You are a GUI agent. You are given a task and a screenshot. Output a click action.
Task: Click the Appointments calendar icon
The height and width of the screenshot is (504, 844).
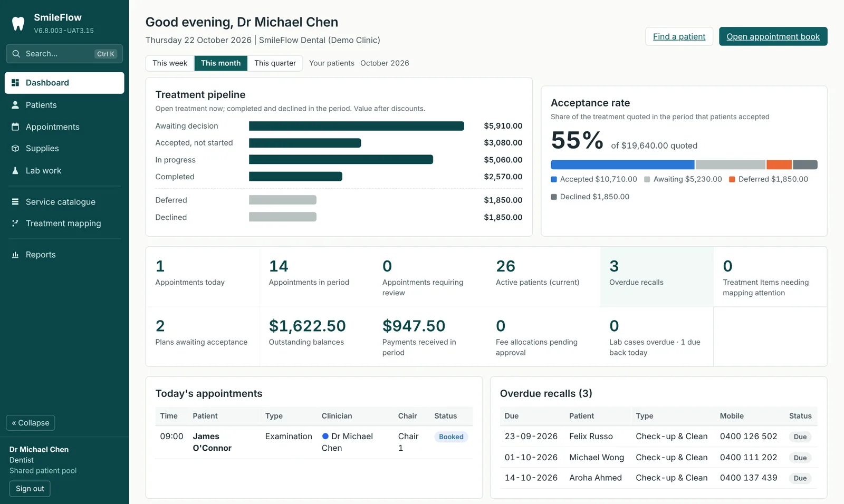click(x=15, y=127)
